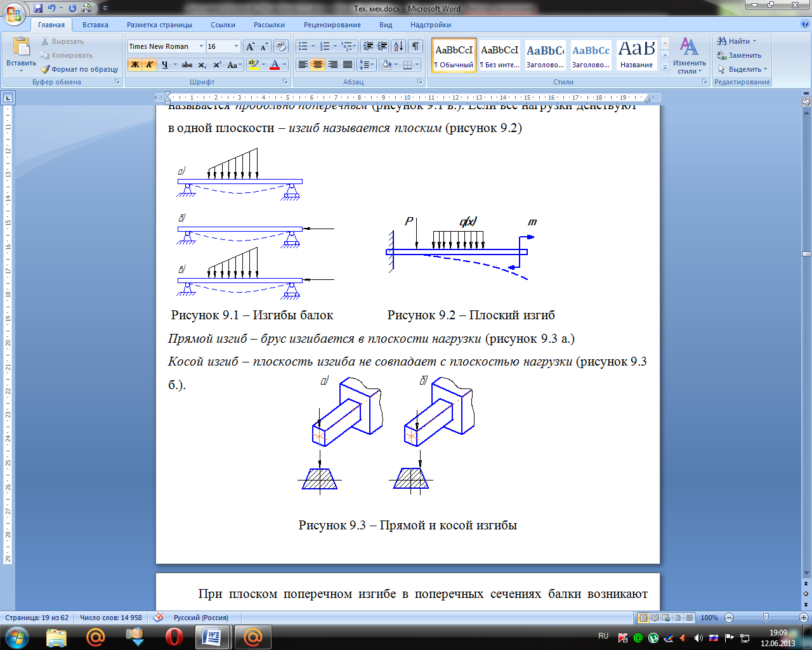Open Word Help question mark icon
Viewport: 812px width, 650px height.
click(x=805, y=24)
